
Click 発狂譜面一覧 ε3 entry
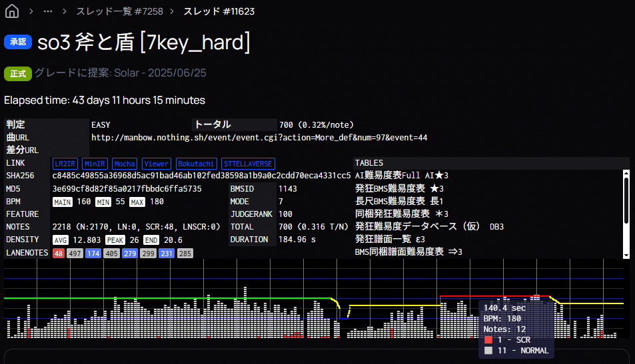[x=390, y=239]
